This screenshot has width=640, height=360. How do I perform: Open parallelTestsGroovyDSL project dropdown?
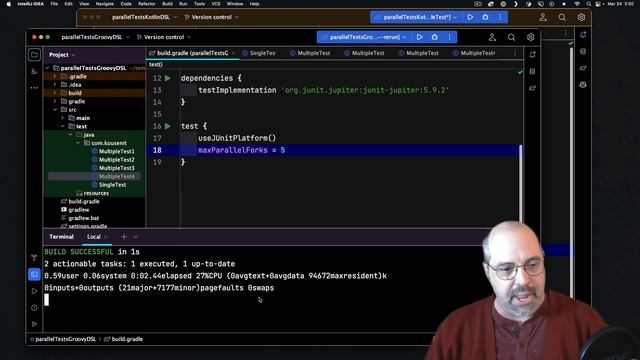coord(95,37)
